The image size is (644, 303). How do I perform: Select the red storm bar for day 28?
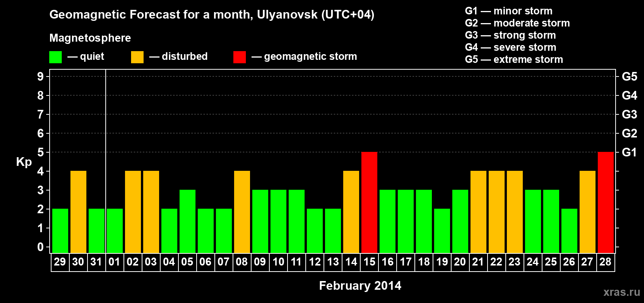[x=606, y=202]
